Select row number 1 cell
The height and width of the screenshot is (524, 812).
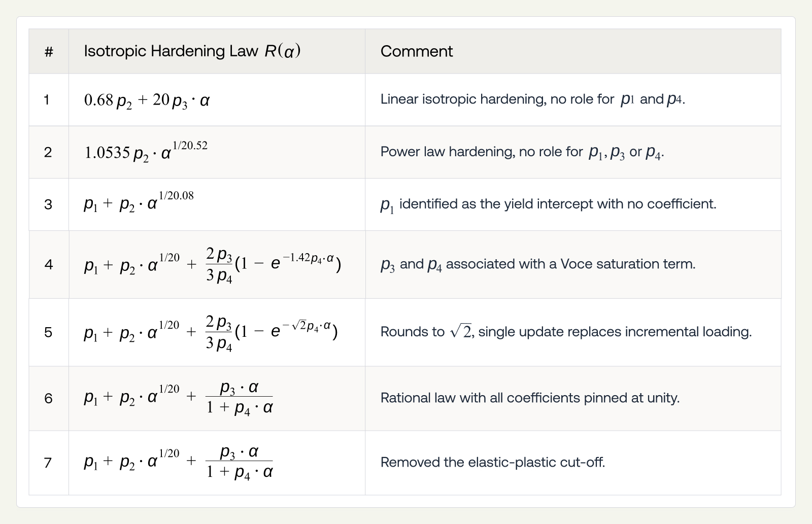click(49, 100)
